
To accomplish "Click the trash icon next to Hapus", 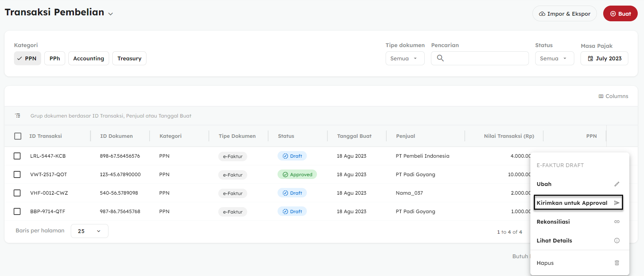I will (616, 263).
